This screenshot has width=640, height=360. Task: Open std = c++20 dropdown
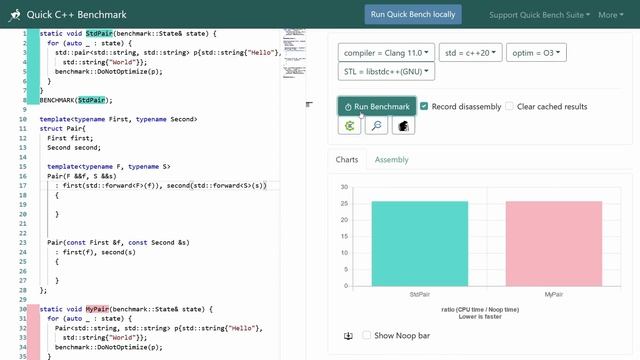pos(470,53)
